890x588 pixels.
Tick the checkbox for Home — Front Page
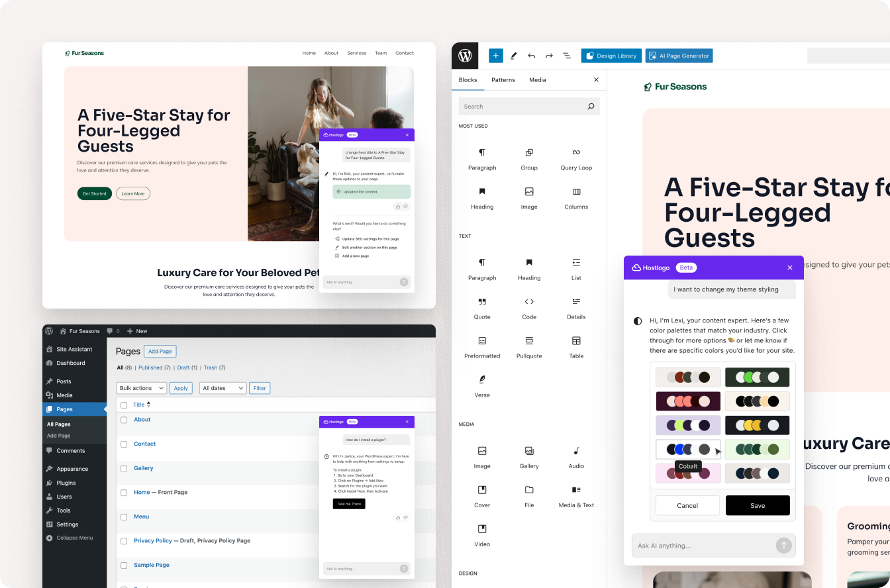tap(124, 493)
